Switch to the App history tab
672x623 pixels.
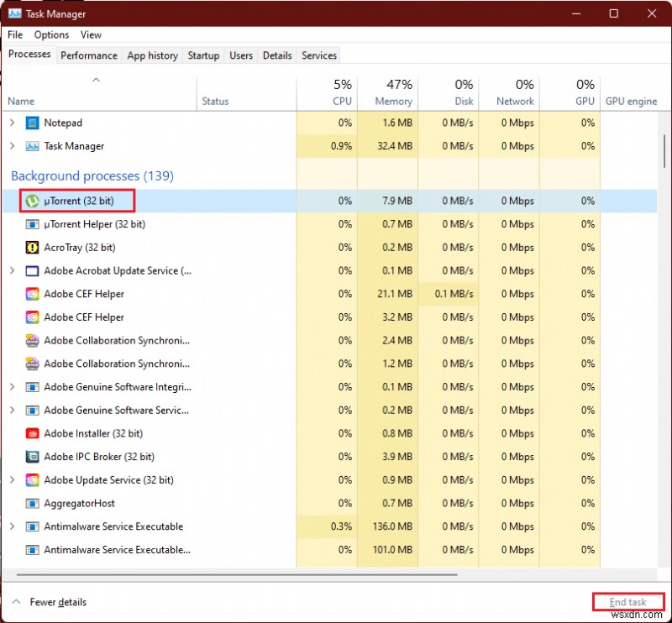click(x=152, y=55)
